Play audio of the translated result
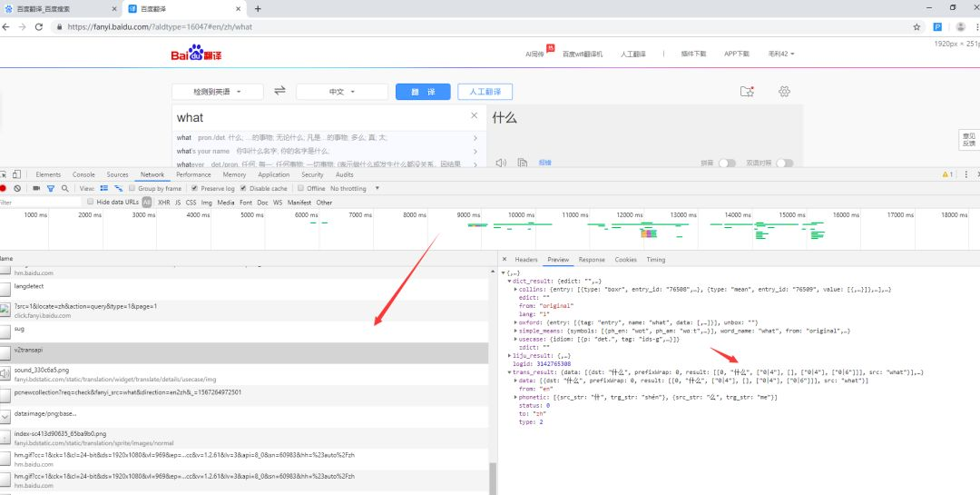 click(x=501, y=163)
